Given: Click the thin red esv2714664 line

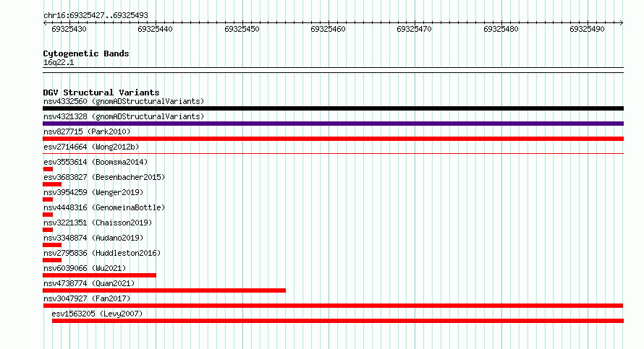Looking at the screenshot, I should pos(333,154).
